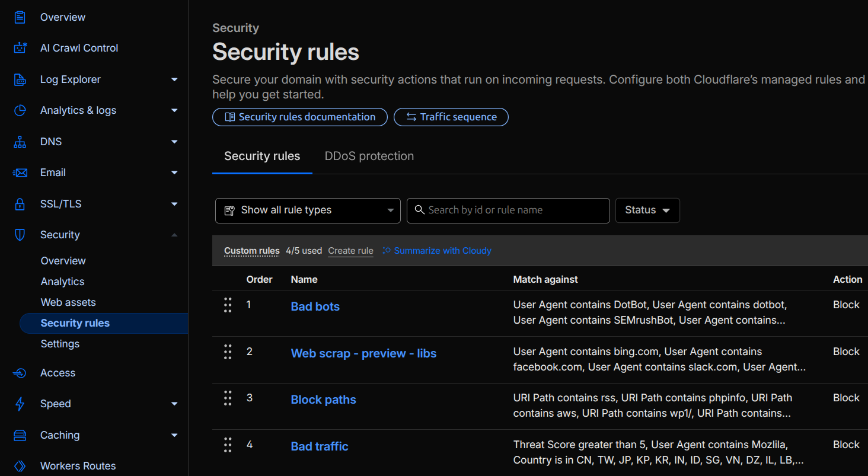The image size is (868, 476).
Task: Click the Block action of Block paths row
Action: (846, 398)
